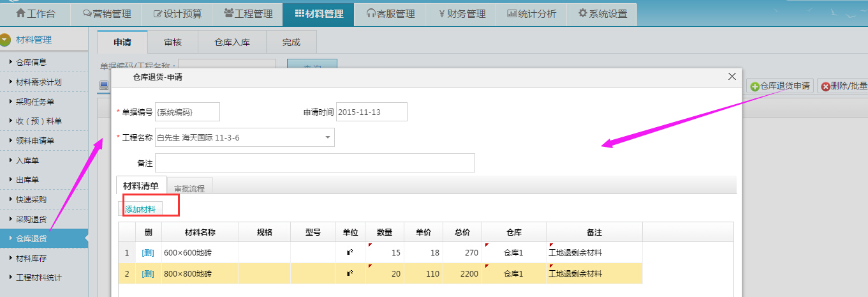Open the 工程名称 dropdown
Image resolution: width=868 pixels, height=297 pixels.
pos(327,137)
